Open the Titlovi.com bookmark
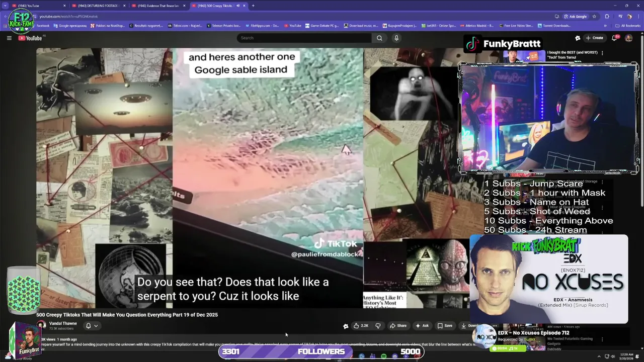 click(185, 26)
